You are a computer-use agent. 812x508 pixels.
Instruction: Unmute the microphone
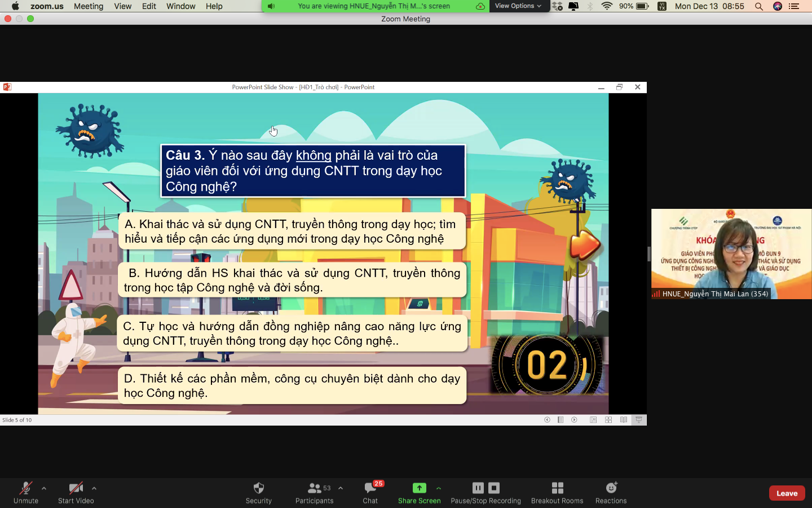pos(26,488)
